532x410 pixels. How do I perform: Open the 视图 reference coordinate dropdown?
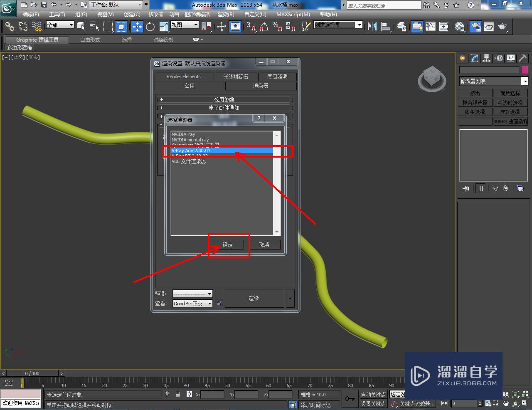(185, 25)
